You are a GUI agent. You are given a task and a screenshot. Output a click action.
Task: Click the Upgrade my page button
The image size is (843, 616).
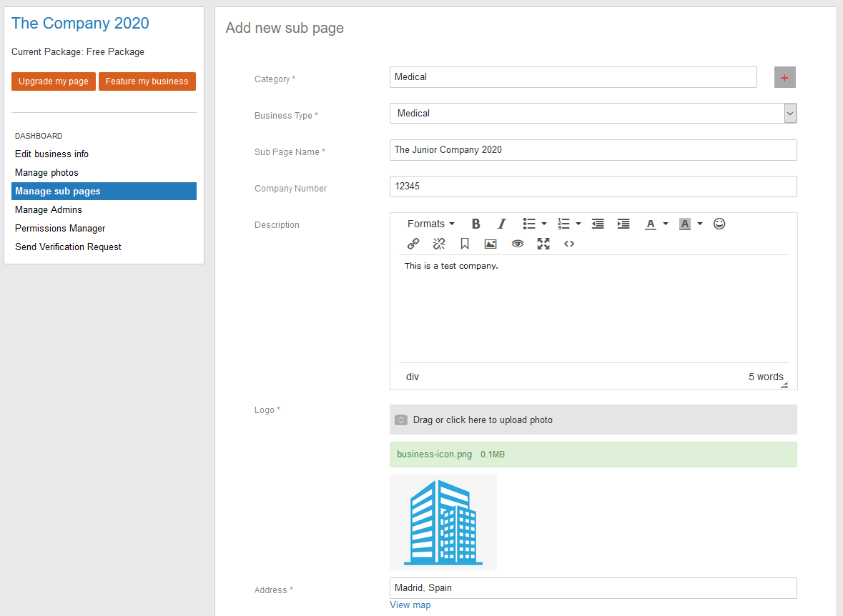(54, 81)
